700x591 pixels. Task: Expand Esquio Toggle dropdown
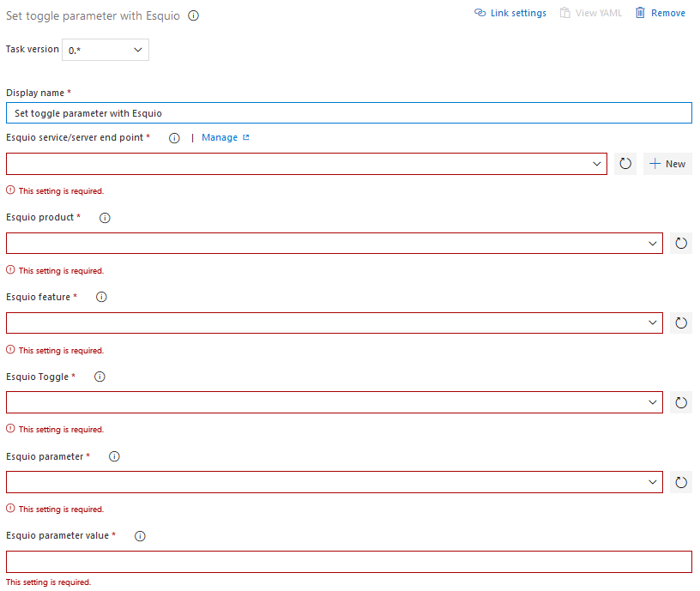[x=335, y=402]
